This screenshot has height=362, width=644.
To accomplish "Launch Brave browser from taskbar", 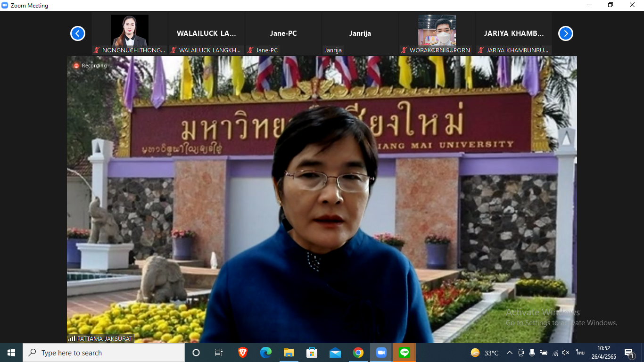I will pyautogui.click(x=243, y=353).
